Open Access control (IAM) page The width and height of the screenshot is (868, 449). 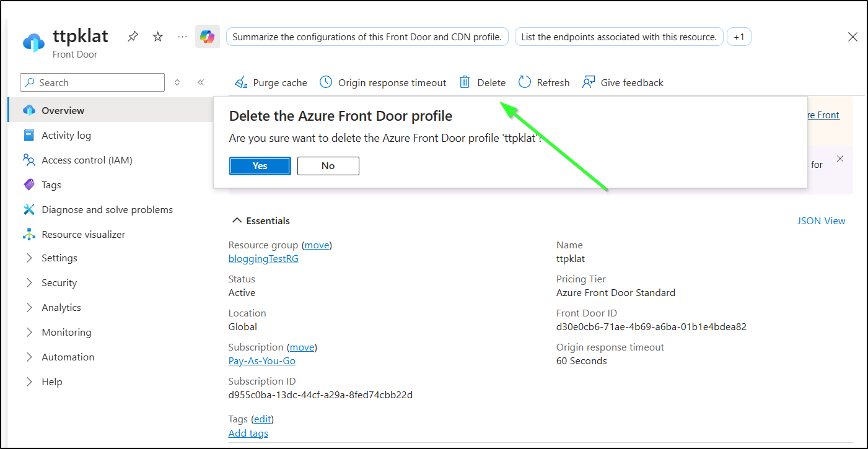pyautogui.click(x=87, y=160)
